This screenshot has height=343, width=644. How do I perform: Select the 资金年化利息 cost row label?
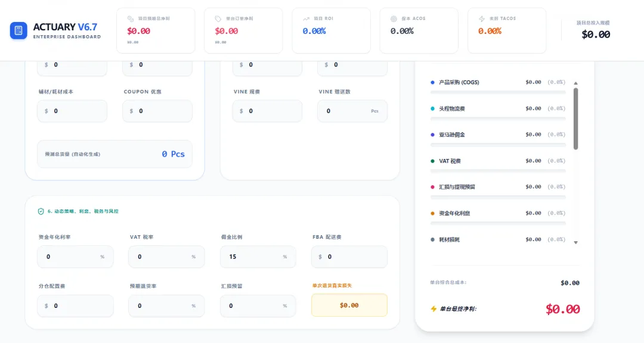(x=454, y=213)
